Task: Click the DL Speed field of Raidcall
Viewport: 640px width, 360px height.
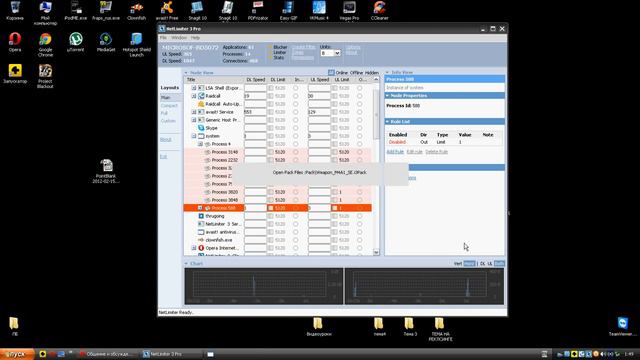Action: tap(255, 96)
